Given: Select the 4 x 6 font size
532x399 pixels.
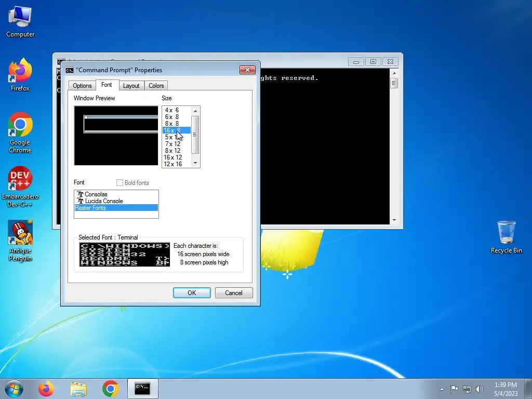Looking at the screenshot, I should point(177,110).
